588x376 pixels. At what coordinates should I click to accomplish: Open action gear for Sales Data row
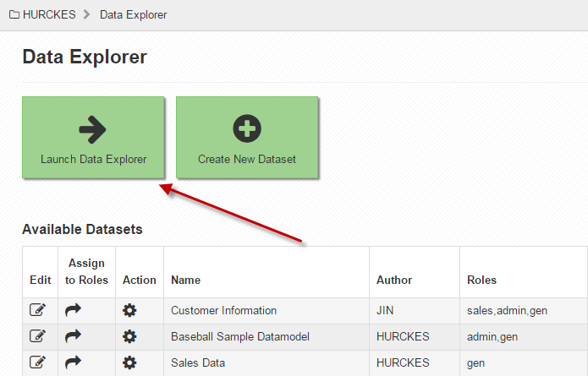click(129, 362)
